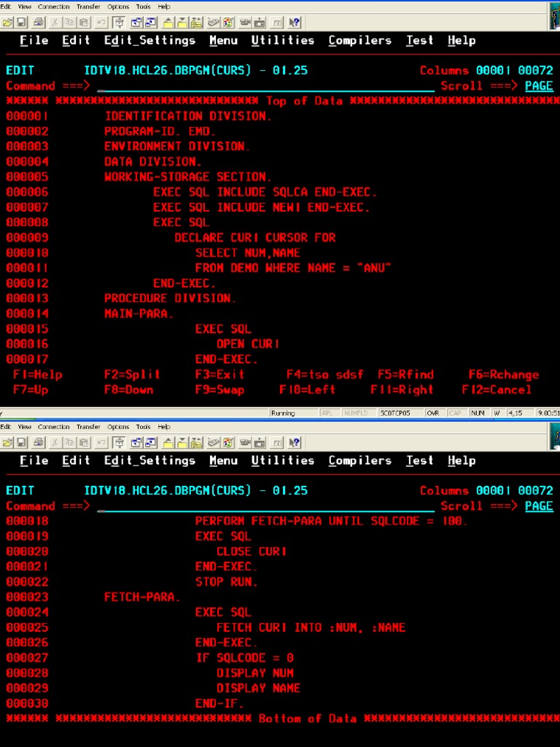Click F2=Split function key label
This screenshot has width=560, height=747.
click(x=133, y=374)
